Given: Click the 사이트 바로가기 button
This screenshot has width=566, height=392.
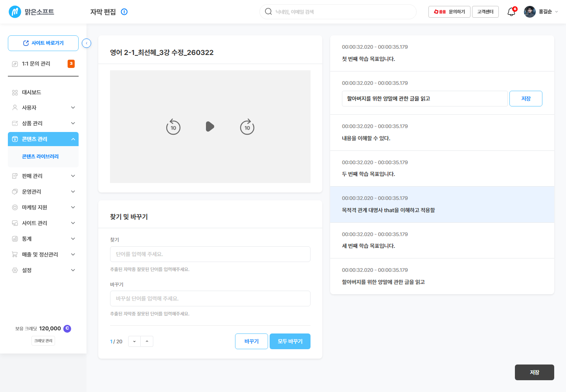Looking at the screenshot, I should tap(43, 43).
